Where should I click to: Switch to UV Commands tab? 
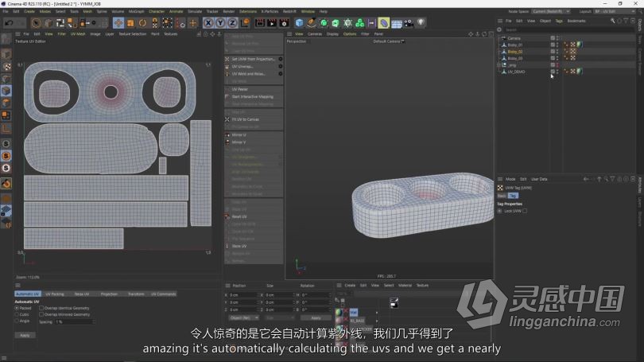pyautogui.click(x=163, y=294)
